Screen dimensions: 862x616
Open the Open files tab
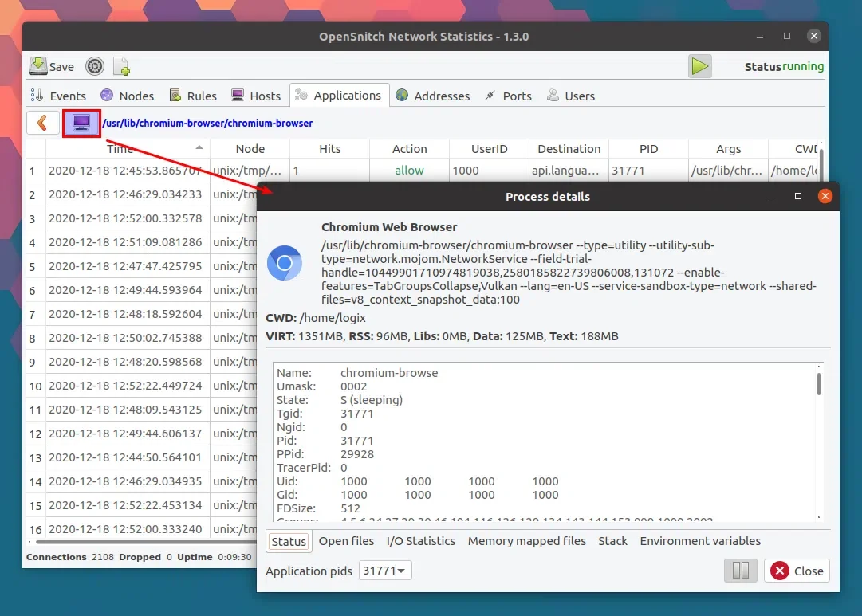pyautogui.click(x=346, y=541)
